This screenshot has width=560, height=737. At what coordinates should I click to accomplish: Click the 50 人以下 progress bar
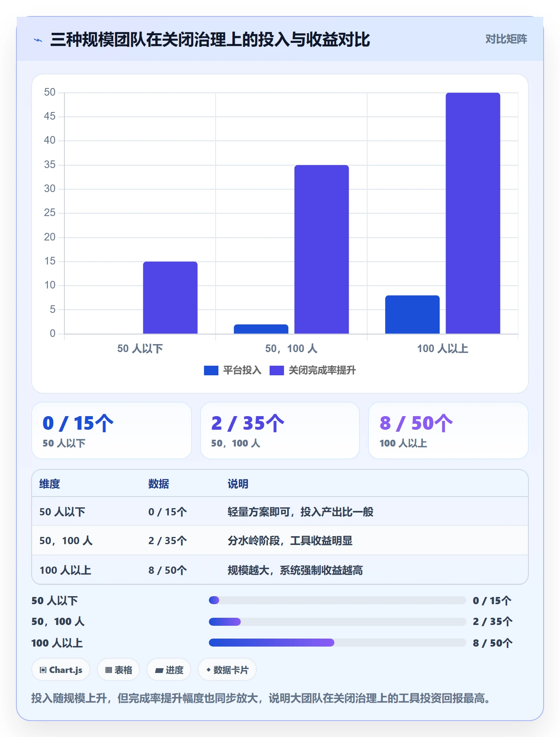pos(338,600)
